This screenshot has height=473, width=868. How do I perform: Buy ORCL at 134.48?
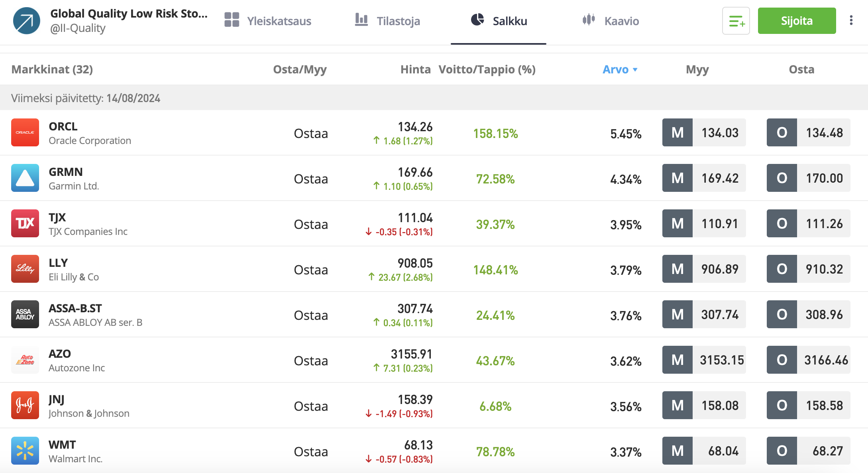point(808,132)
